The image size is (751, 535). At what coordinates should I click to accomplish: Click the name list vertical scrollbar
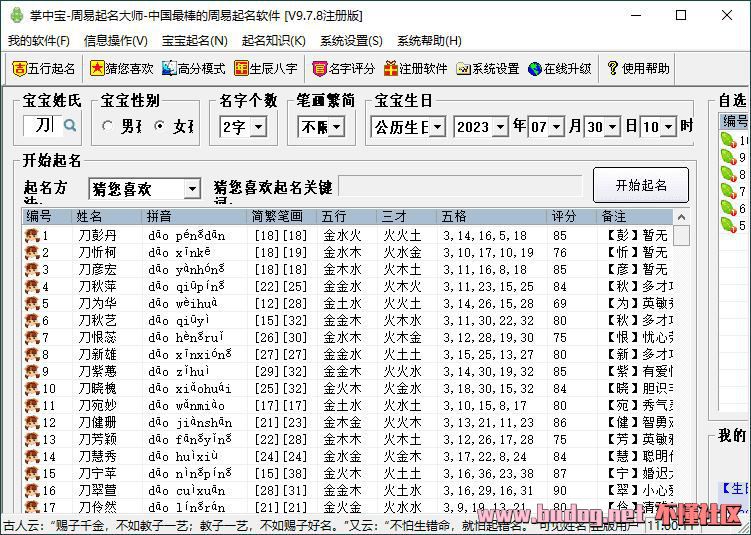(x=681, y=370)
